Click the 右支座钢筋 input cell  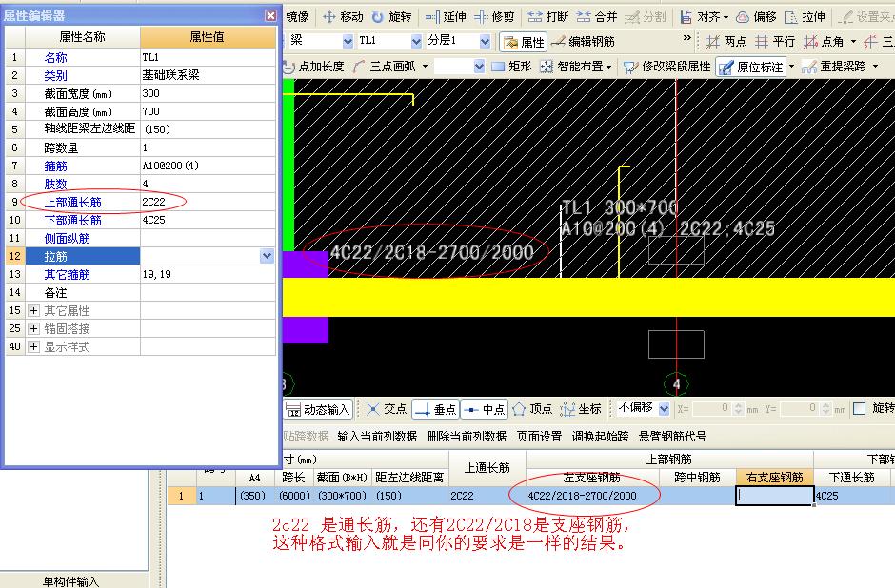click(x=775, y=496)
